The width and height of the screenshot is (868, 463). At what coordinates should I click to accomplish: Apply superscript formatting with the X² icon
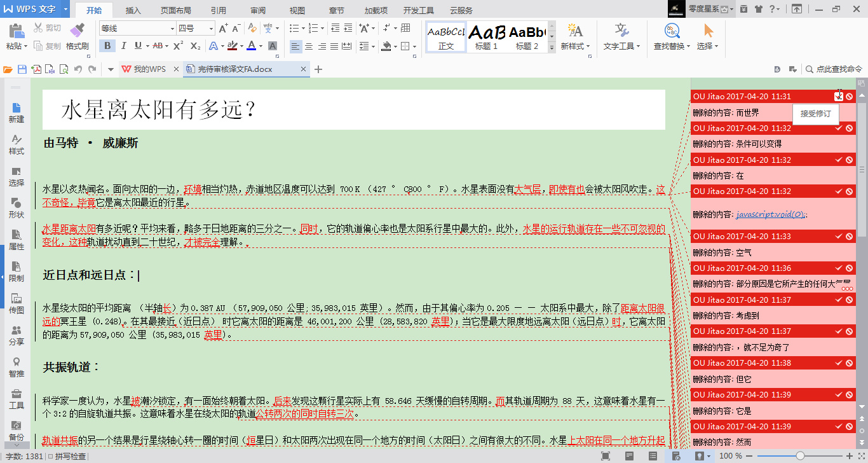pos(179,46)
